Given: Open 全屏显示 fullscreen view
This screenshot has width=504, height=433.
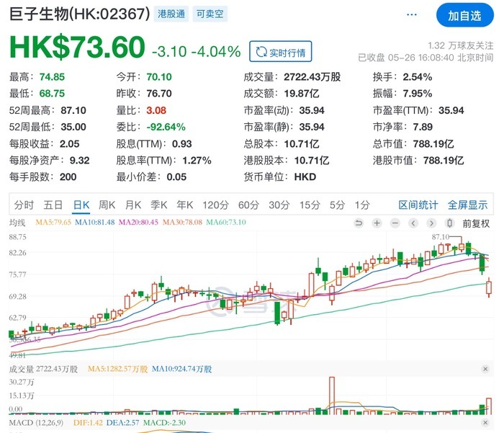Looking at the screenshot, I should coord(468,205).
